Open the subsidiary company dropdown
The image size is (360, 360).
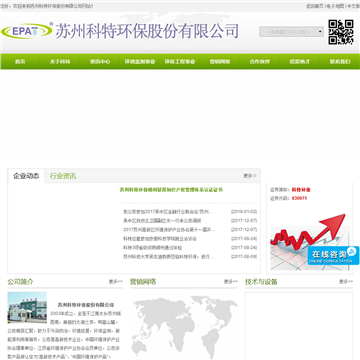(x=291, y=32)
